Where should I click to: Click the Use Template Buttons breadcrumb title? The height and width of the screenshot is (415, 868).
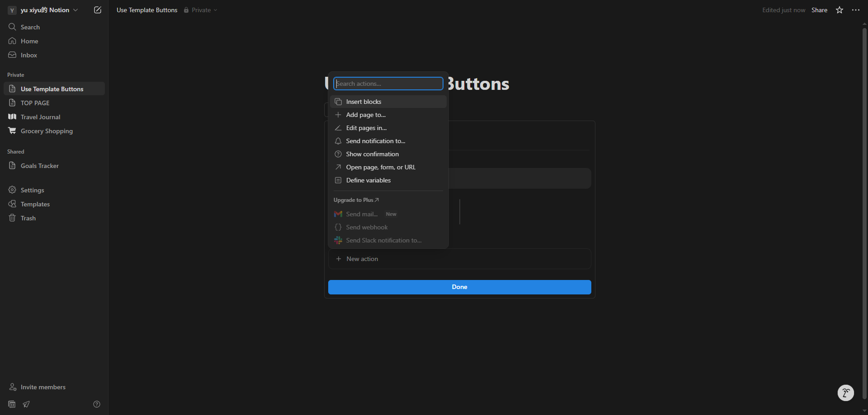(x=147, y=10)
